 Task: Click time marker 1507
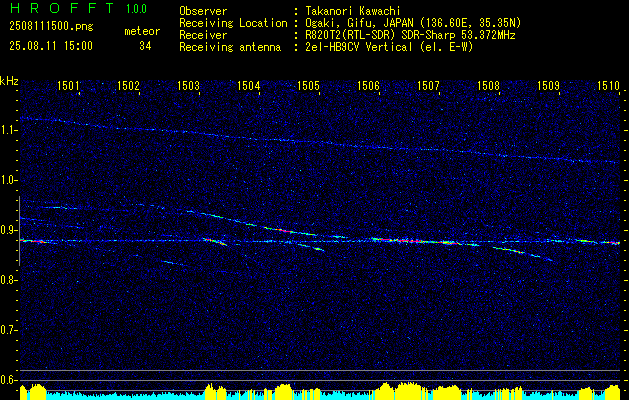[x=428, y=85]
